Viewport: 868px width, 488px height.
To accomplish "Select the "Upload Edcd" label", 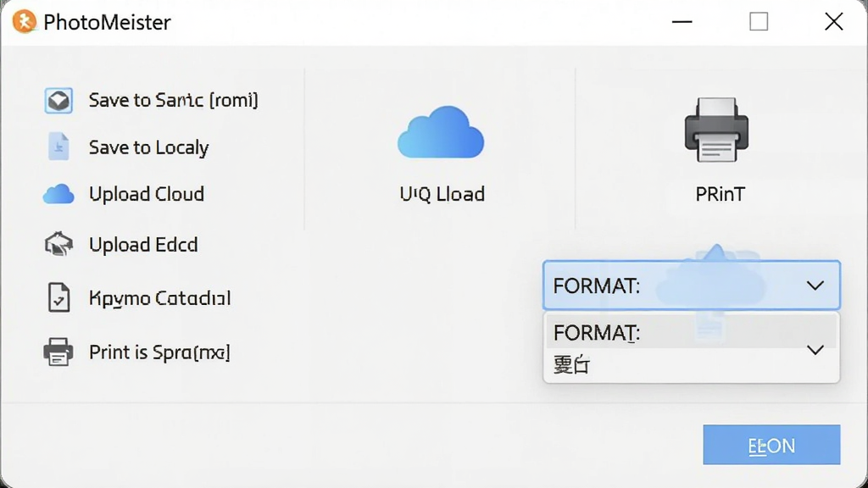I will pos(143,245).
